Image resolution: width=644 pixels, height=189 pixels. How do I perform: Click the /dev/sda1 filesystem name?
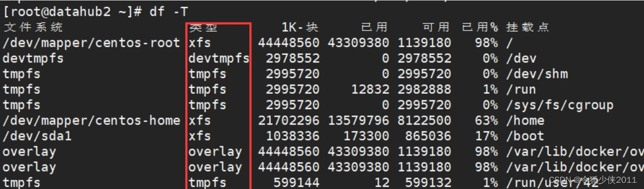[37, 136]
